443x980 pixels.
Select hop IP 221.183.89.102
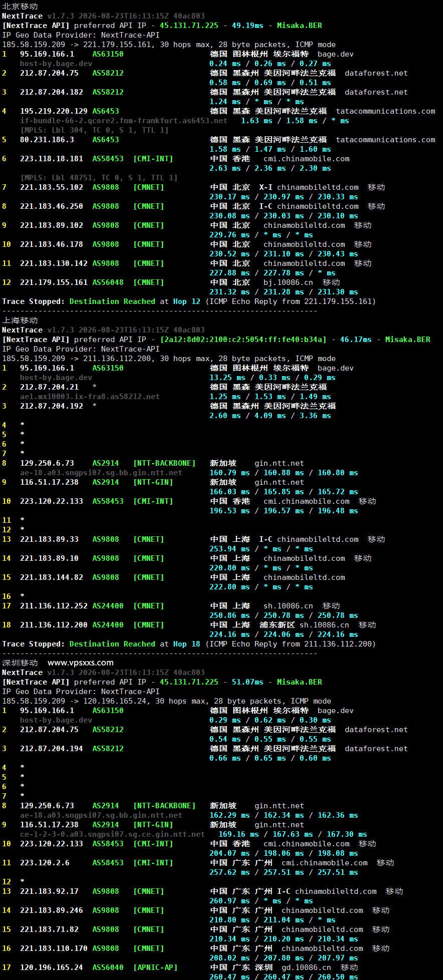52,225
